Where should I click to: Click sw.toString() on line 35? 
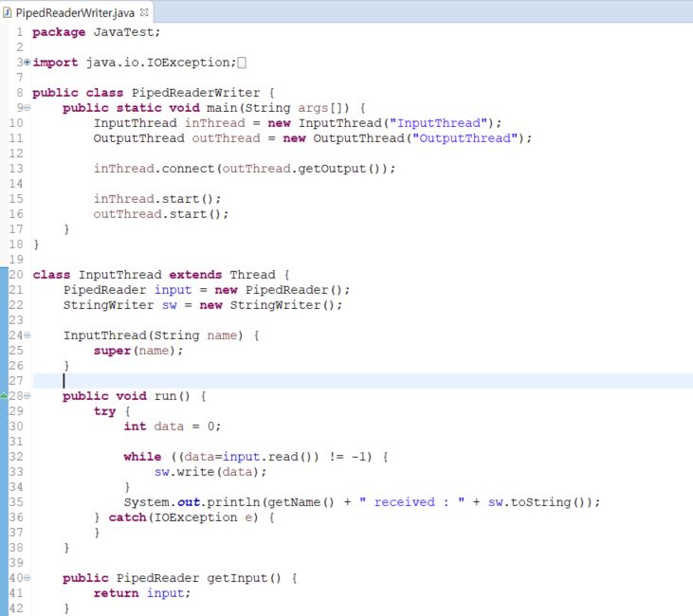(x=536, y=502)
